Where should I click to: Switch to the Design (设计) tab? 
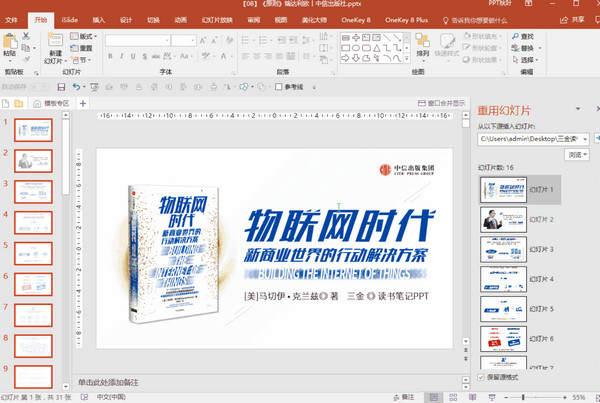coord(126,20)
